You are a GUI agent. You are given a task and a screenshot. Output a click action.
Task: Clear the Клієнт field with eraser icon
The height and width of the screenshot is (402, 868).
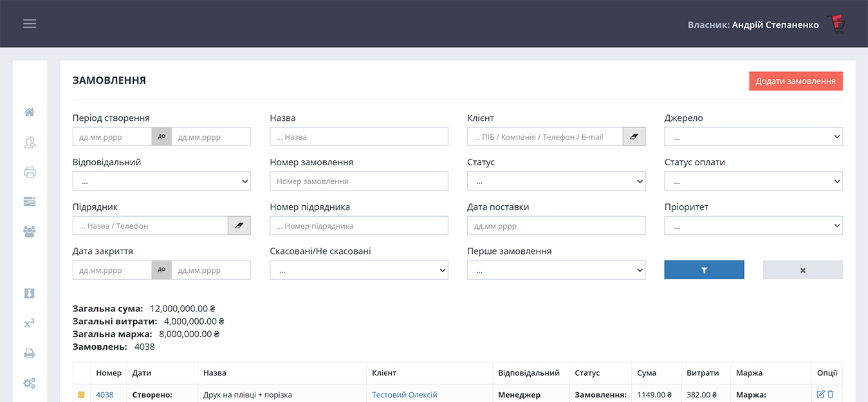[634, 137]
